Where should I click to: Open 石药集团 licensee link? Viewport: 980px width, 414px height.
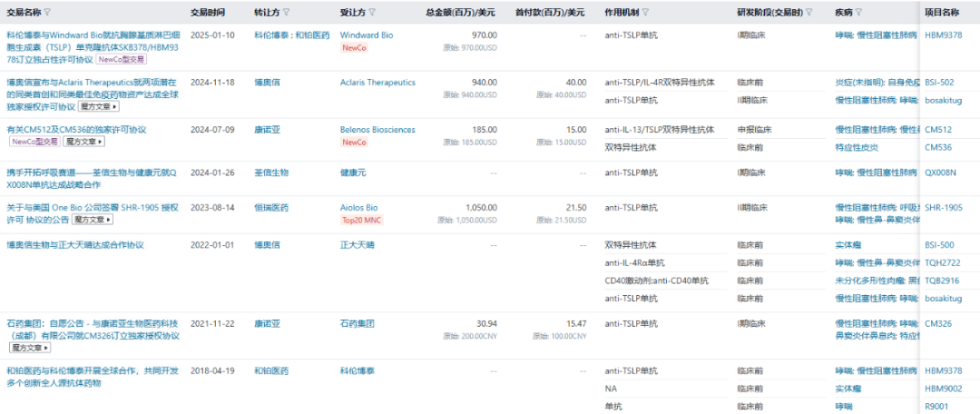tap(358, 323)
